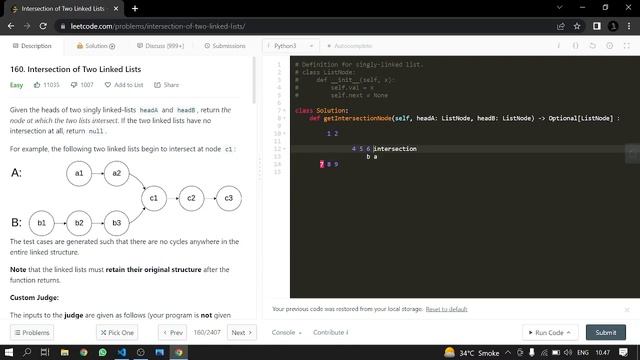
Task: Expand the Run Code options arrow
Action: tap(569, 332)
